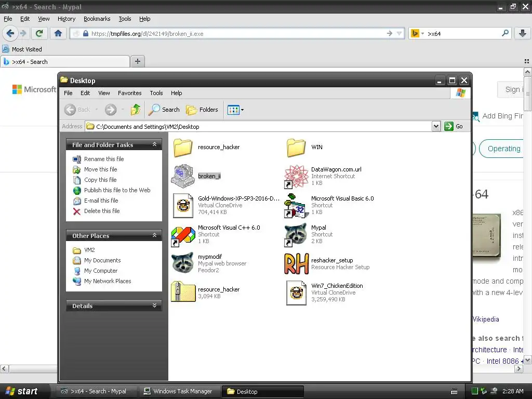Select the Win7_ChickenEdition disc image icon
This screenshot has width=532, height=399.
click(x=296, y=293)
